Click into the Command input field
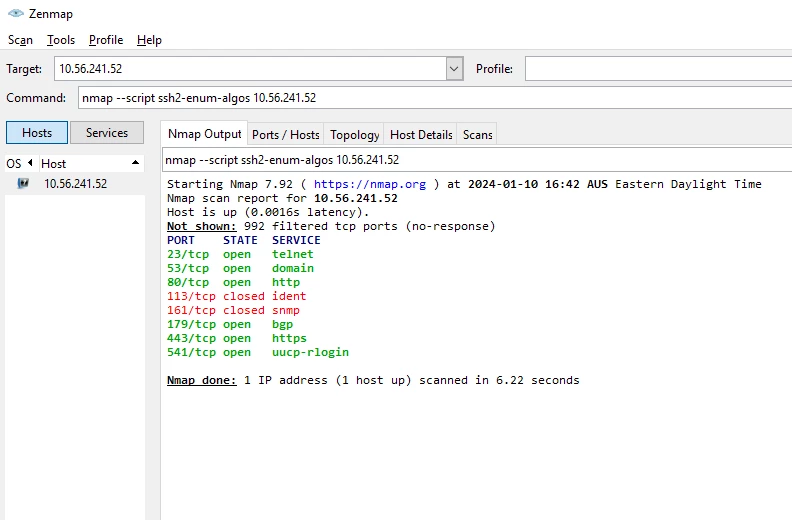792x520 pixels. tap(434, 98)
